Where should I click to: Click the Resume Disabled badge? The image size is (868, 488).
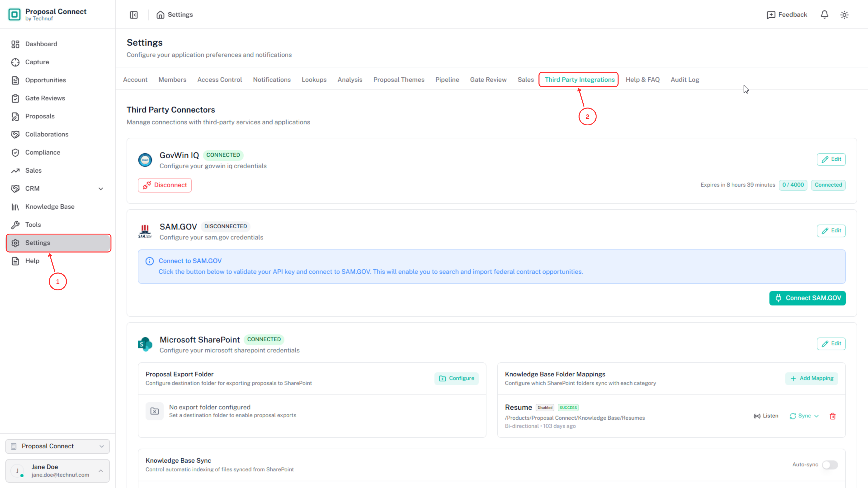(x=545, y=408)
